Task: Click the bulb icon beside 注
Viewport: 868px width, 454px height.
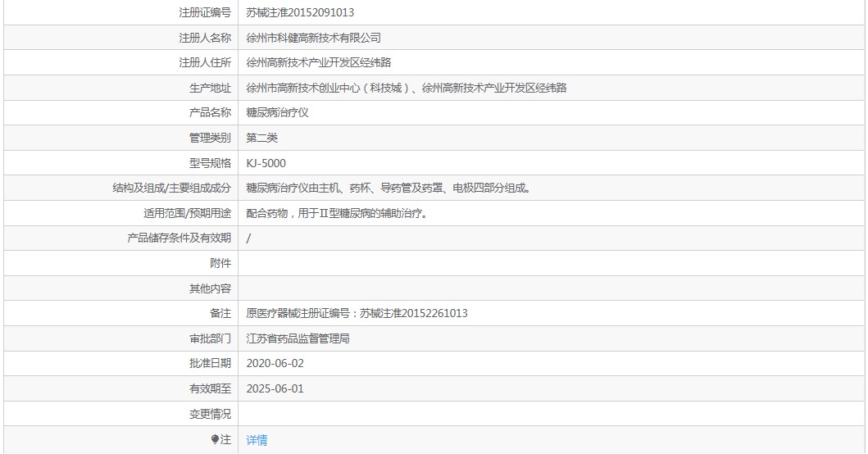Action: pos(215,439)
